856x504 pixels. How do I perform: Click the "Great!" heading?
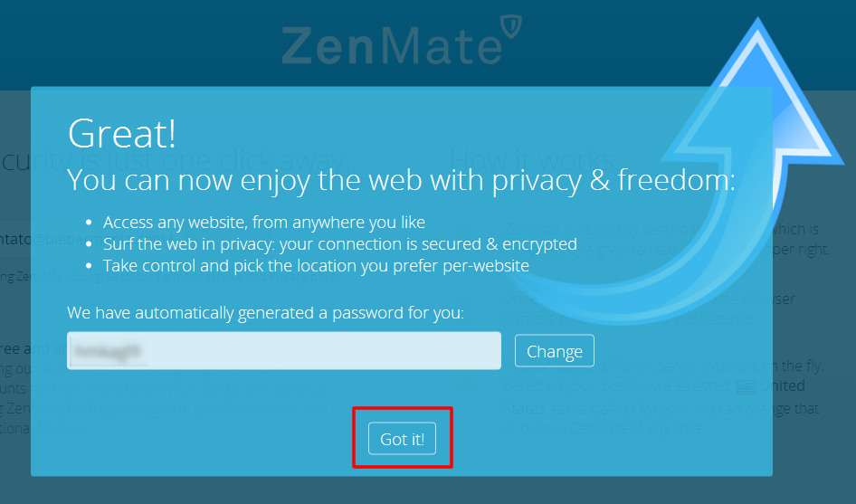tap(122, 134)
